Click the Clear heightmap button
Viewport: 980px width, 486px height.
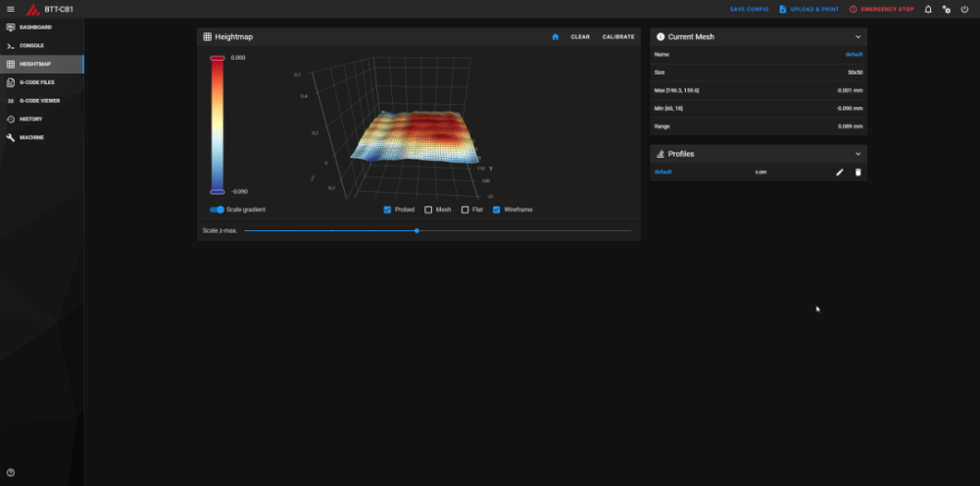tap(580, 37)
